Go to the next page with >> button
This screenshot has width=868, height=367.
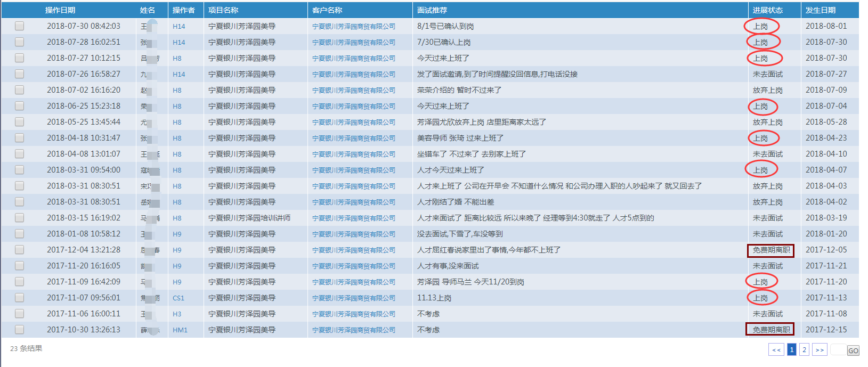click(x=820, y=349)
